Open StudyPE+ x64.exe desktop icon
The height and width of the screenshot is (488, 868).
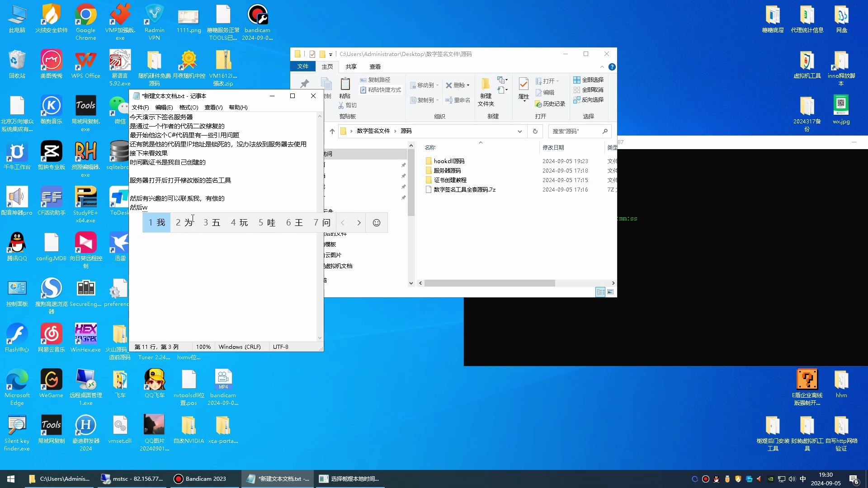point(85,205)
